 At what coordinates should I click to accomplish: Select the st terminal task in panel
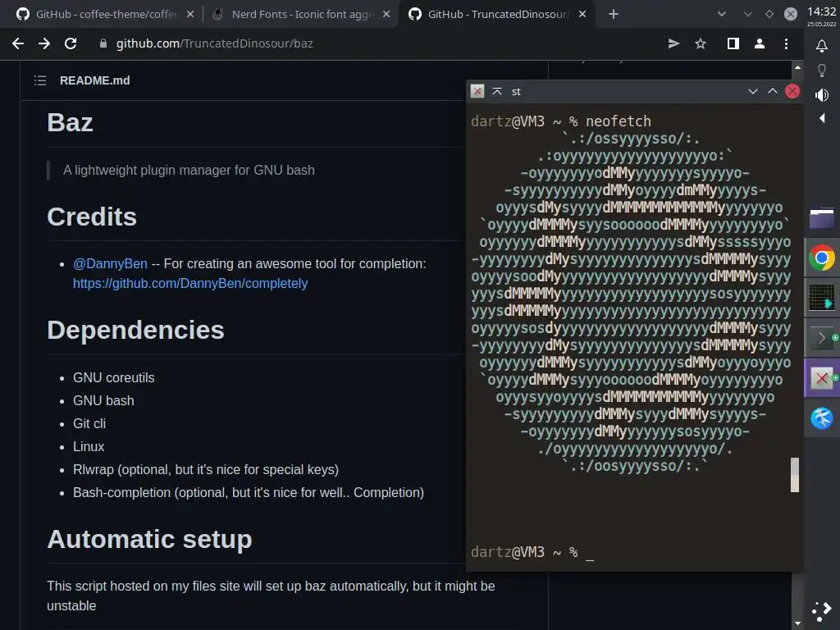click(822, 378)
